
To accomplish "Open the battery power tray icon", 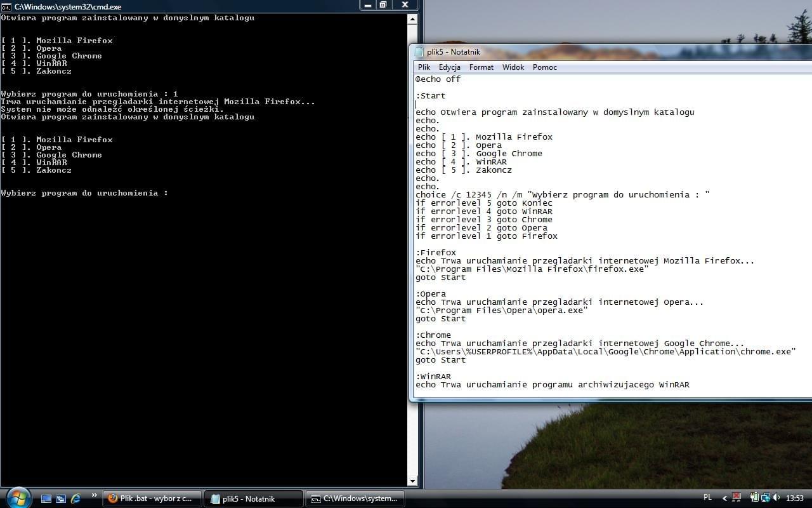I will [755, 498].
